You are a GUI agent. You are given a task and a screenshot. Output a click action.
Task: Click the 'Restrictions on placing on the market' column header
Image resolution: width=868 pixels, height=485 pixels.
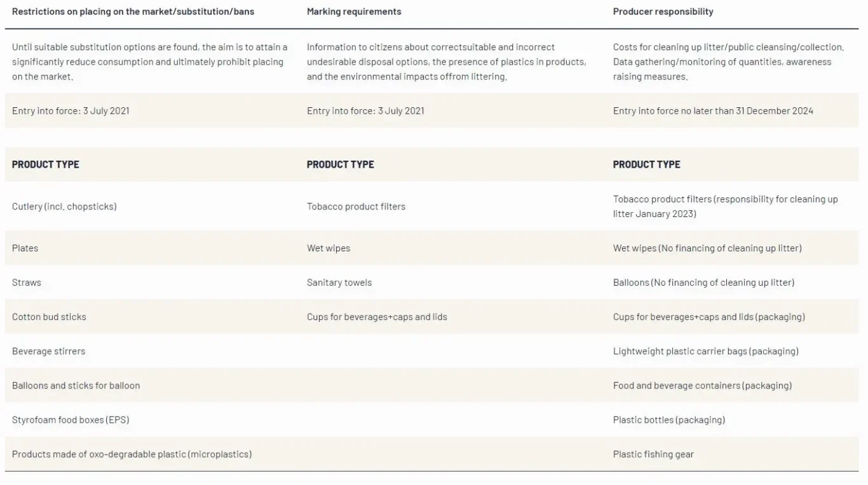[133, 11]
